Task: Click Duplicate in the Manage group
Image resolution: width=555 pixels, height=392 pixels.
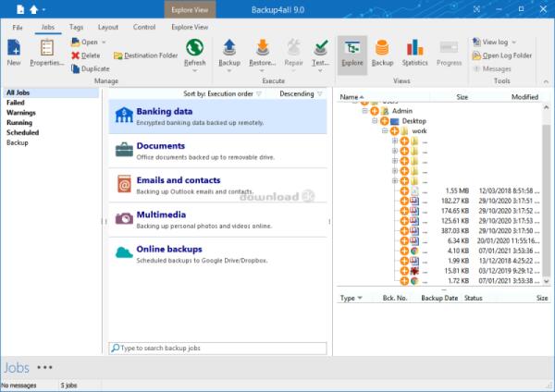Action: pyautogui.click(x=90, y=68)
